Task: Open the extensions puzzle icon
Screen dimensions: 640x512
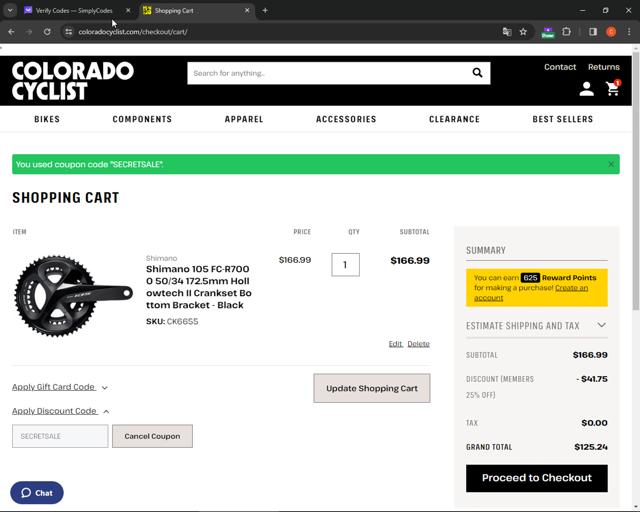Action: (x=566, y=31)
